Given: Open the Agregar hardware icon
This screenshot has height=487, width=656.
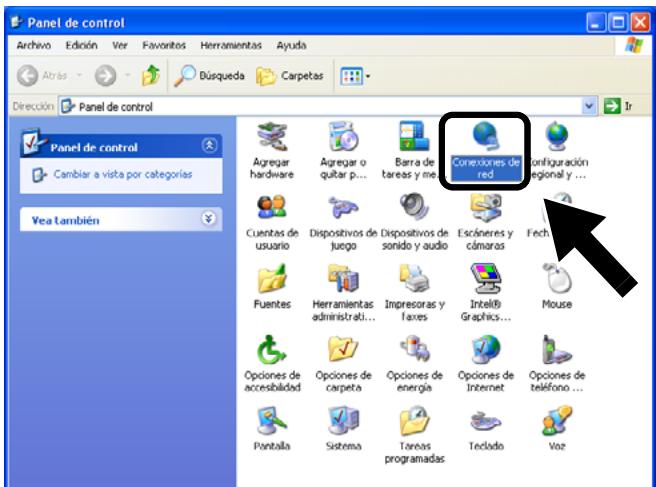Looking at the screenshot, I should pos(272,136).
